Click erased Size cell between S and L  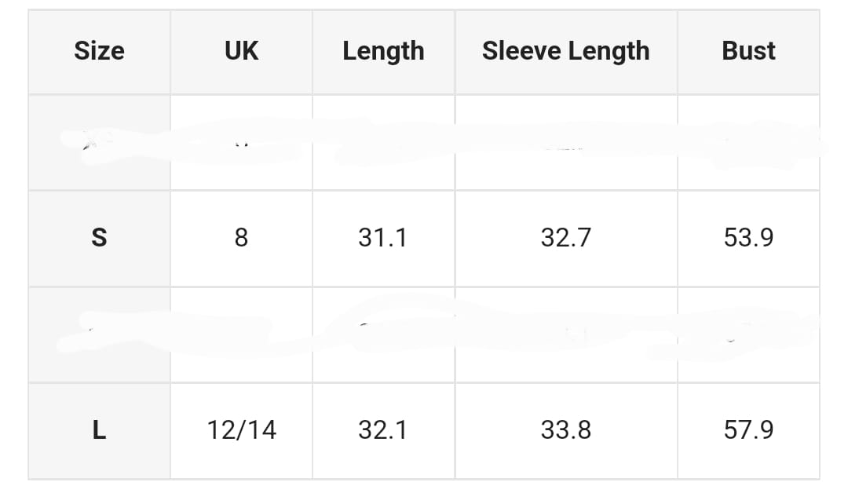99,334
